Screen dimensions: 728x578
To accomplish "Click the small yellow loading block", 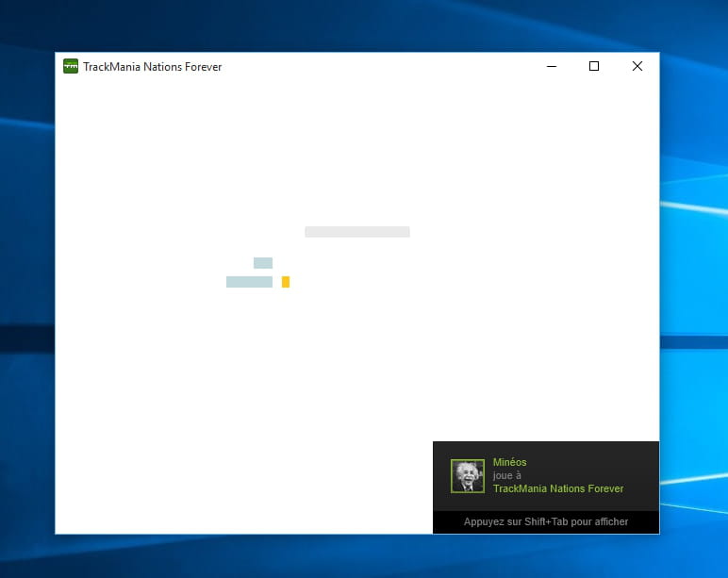I will click(x=286, y=282).
